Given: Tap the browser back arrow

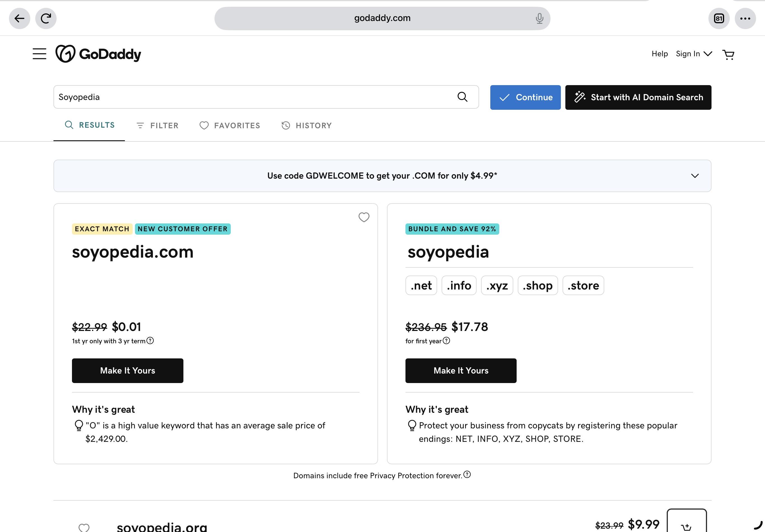Looking at the screenshot, I should pos(19,18).
